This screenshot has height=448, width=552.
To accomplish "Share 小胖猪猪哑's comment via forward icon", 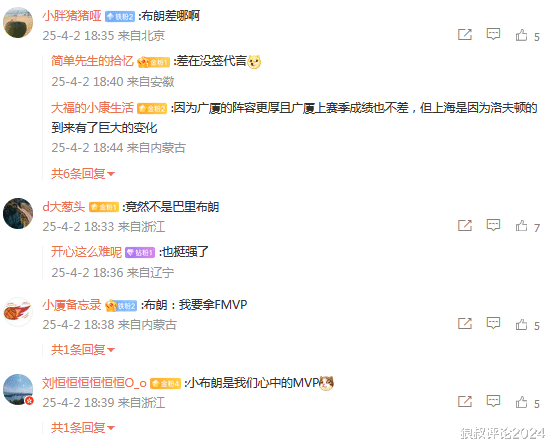I will [x=465, y=34].
